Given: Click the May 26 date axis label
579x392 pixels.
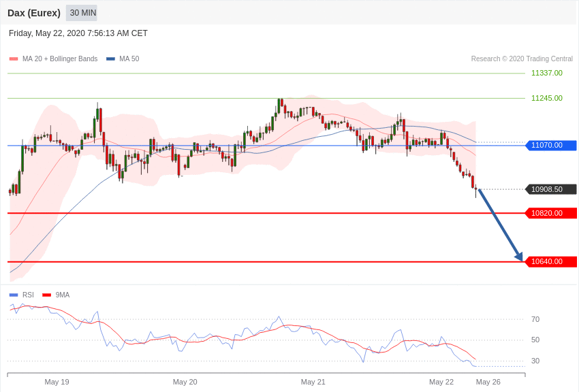Looking at the screenshot, I should [x=488, y=382].
